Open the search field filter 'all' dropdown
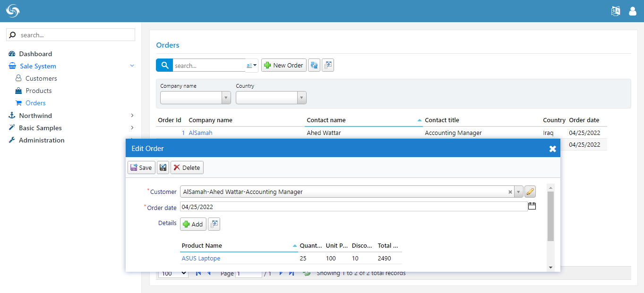 [252, 66]
